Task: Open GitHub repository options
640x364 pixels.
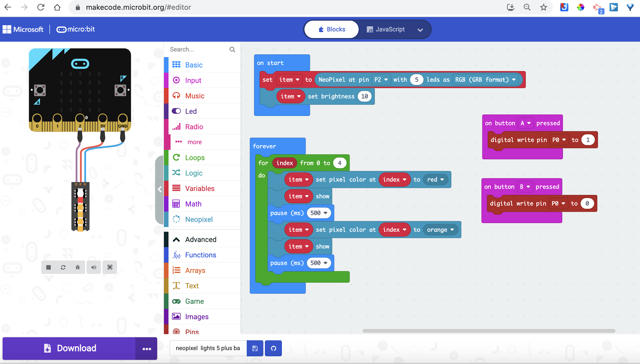Action: pyautogui.click(x=273, y=348)
